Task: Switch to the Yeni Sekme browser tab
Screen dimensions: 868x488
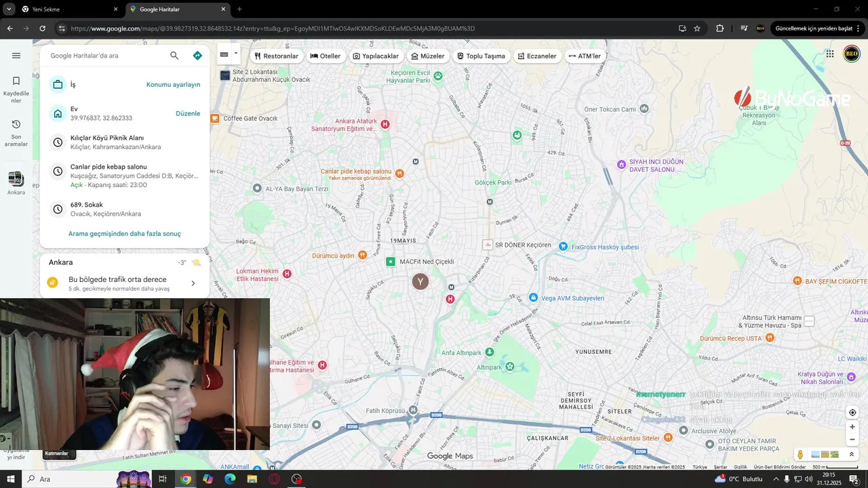Action: pyautogui.click(x=68, y=9)
